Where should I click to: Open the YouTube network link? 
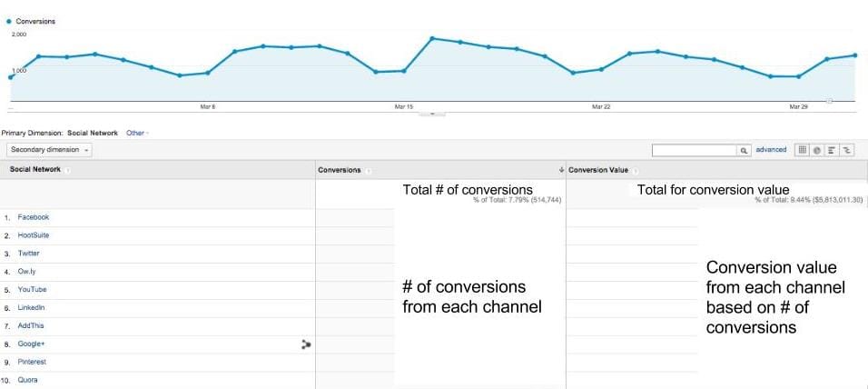click(32, 289)
